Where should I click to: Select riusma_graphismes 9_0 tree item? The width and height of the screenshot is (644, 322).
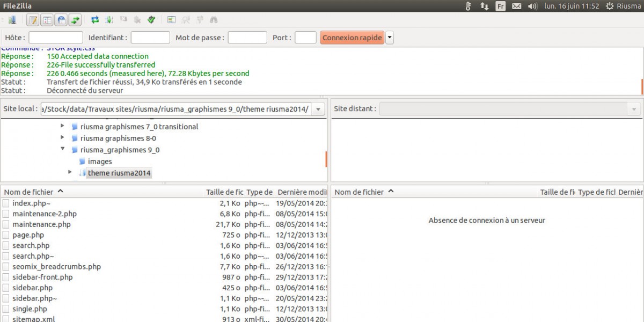click(x=120, y=150)
